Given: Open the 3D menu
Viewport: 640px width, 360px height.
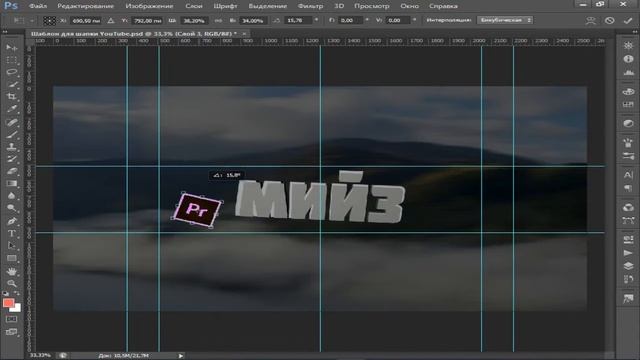Looking at the screenshot, I should coord(339,6).
